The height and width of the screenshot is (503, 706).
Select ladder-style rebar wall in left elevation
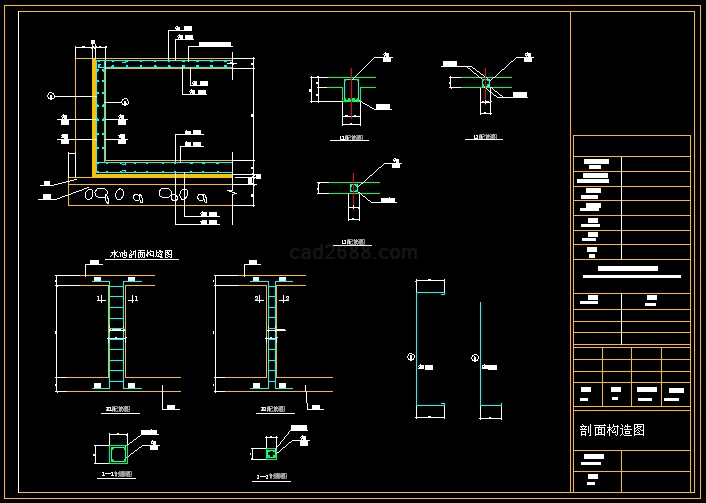(117, 335)
